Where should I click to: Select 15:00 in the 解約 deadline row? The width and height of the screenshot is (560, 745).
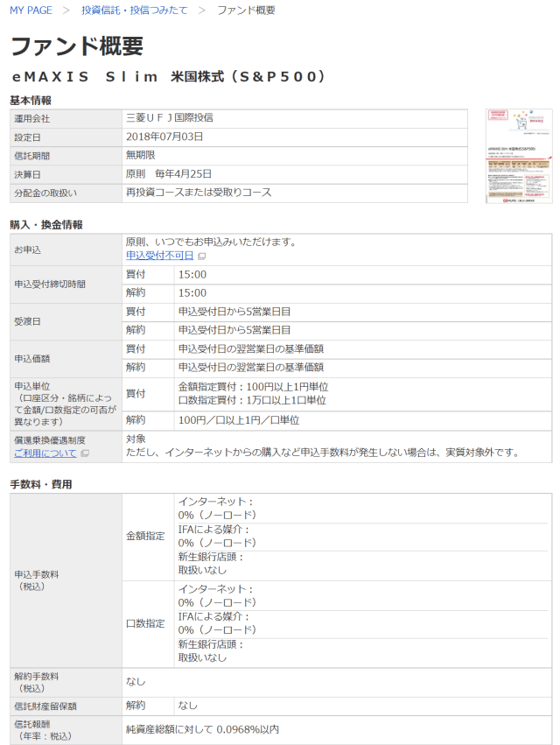[192, 293]
